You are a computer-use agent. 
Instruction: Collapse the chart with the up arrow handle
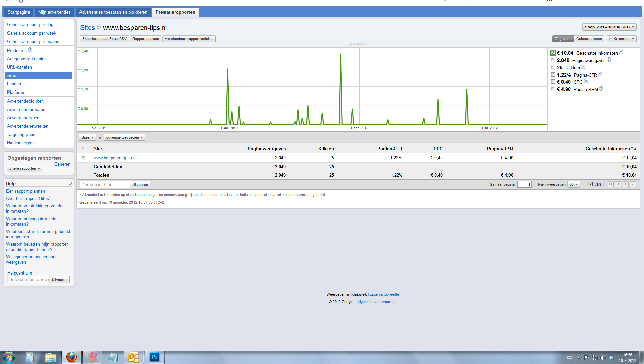click(x=359, y=45)
